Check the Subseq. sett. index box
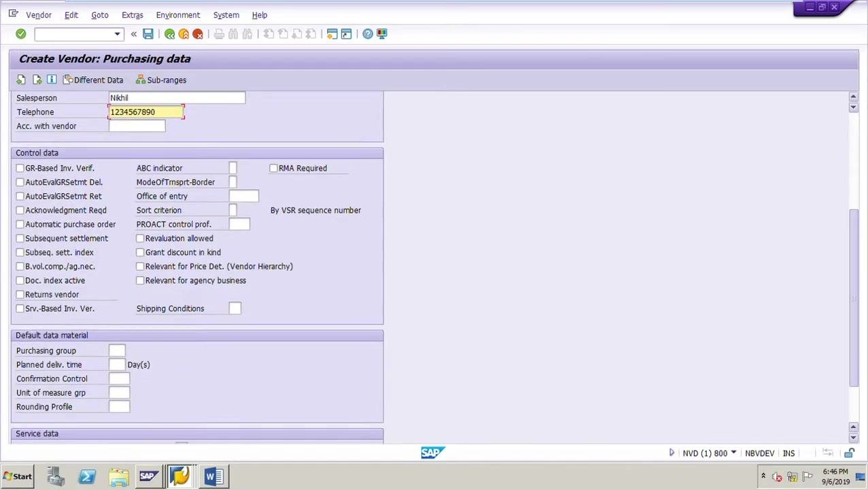This screenshot has width=868, height=490. pyautogui.click(x=20, y=252)
